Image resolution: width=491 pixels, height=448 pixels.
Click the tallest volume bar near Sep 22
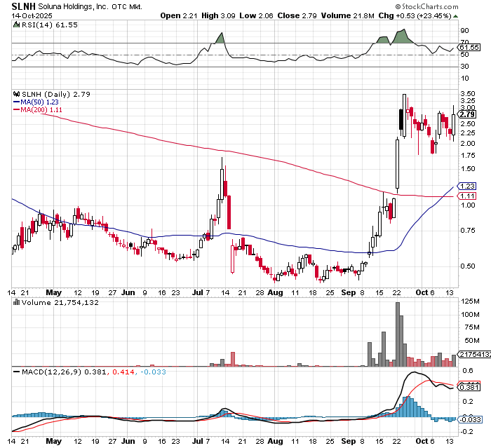coord(398,334)
